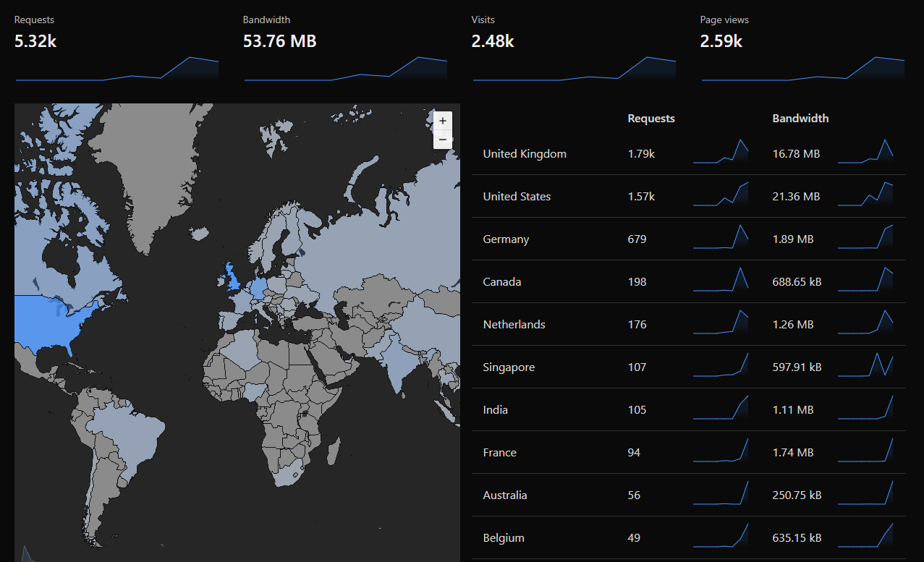Image resolution: width=924 pixels, height=562 pixels.
Task: Click France's bandwidth sparkline
Action: point(865,450)
